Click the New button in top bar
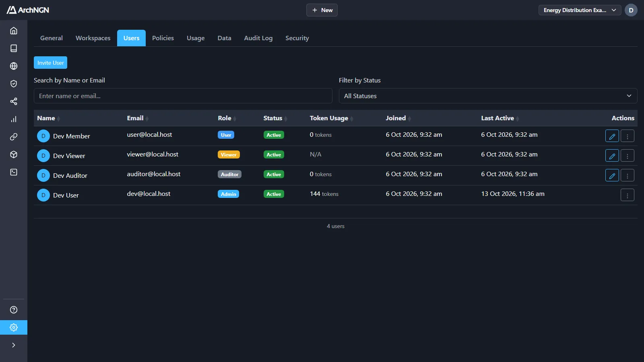The height and width of the screenshot is (362, 644). pos(322,10)
